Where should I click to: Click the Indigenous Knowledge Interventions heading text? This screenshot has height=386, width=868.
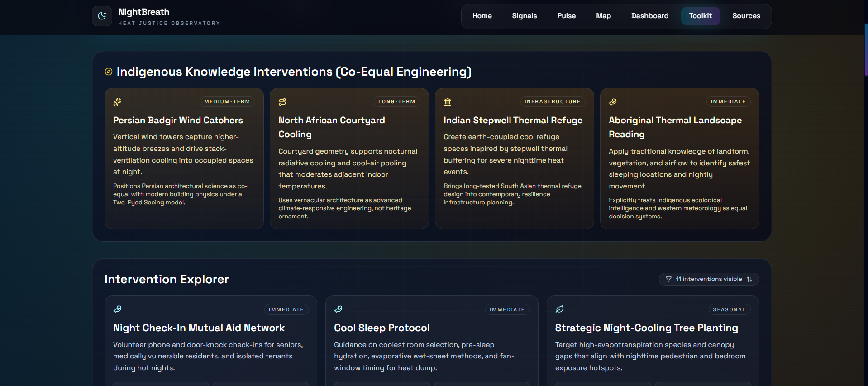tap(294, 72)
